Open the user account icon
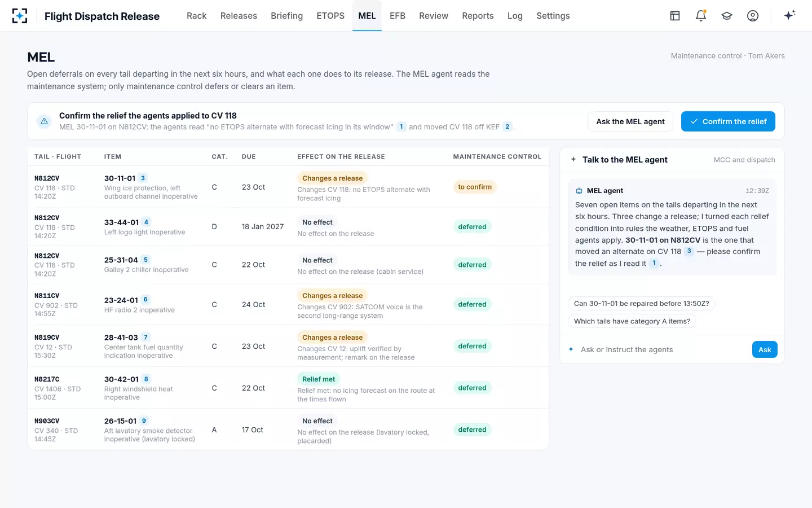 [753, 16]
